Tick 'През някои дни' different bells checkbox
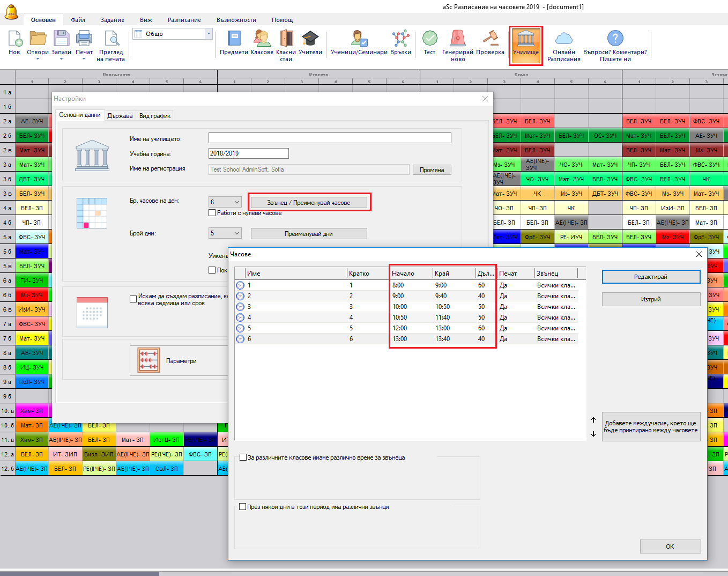 tap(243, 507)
